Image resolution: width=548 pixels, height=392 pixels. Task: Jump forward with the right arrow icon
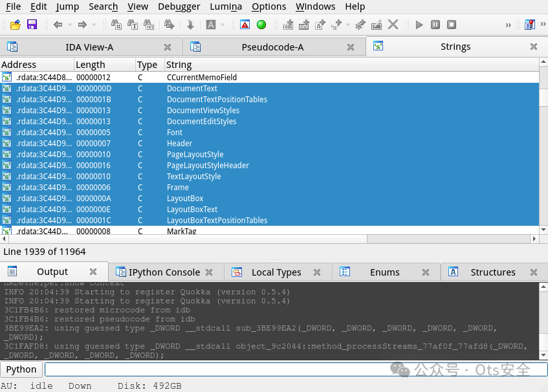(x=82, y=25)
